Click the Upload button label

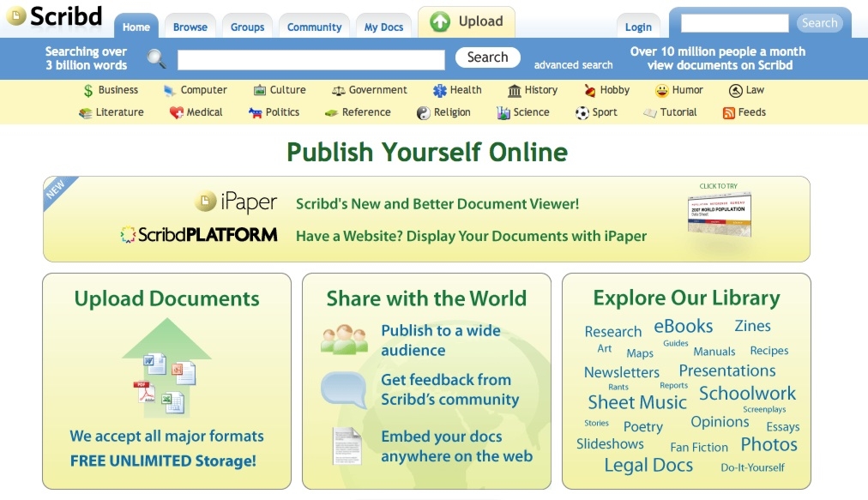point(480,21)
